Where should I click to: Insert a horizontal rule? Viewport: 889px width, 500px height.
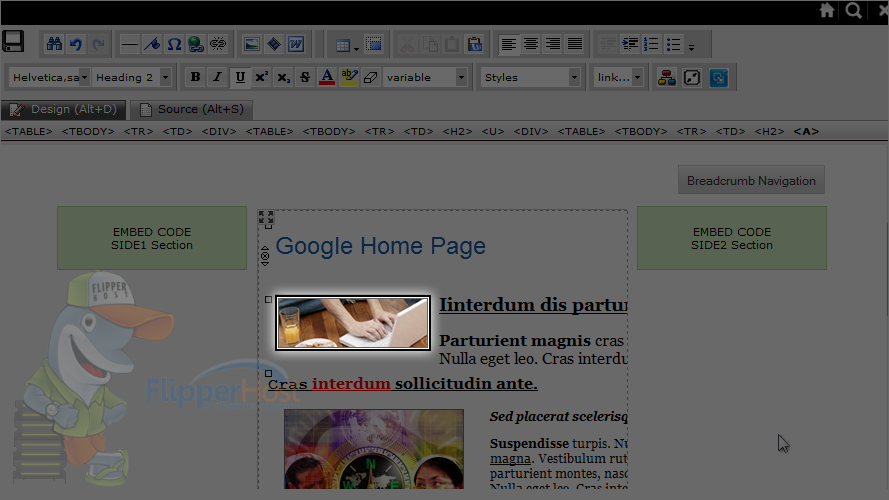(x=130, y=44)
